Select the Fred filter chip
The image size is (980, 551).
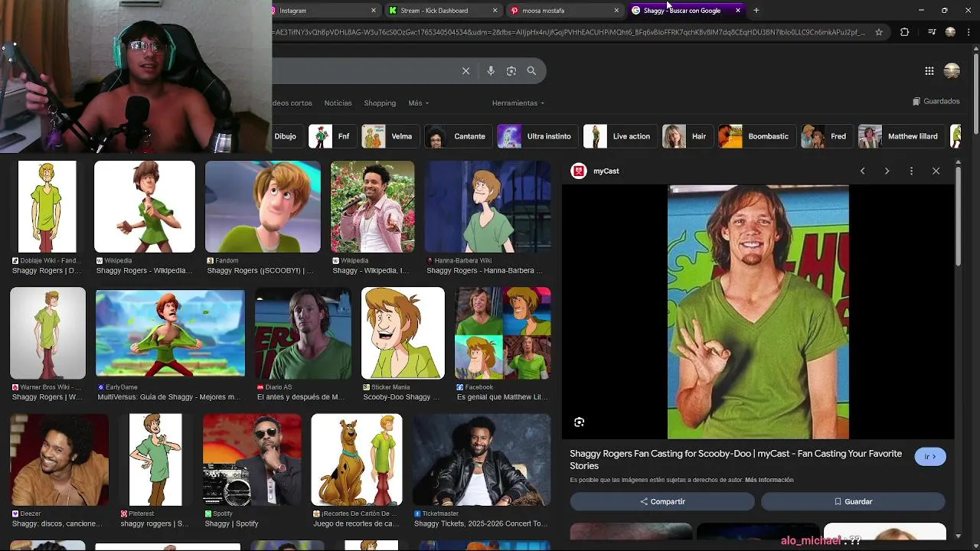click(x=826, y=136)
